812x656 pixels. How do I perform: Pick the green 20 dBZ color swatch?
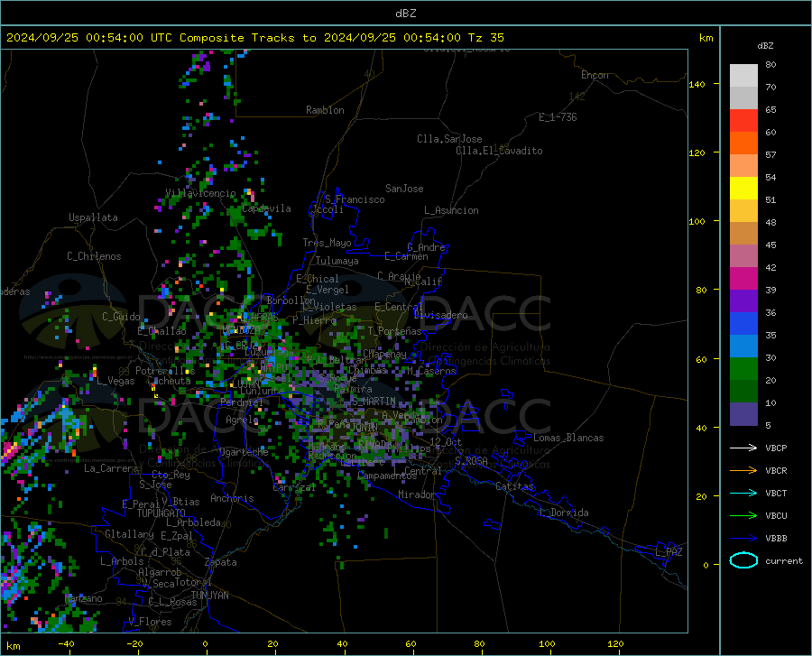(743, 369)
